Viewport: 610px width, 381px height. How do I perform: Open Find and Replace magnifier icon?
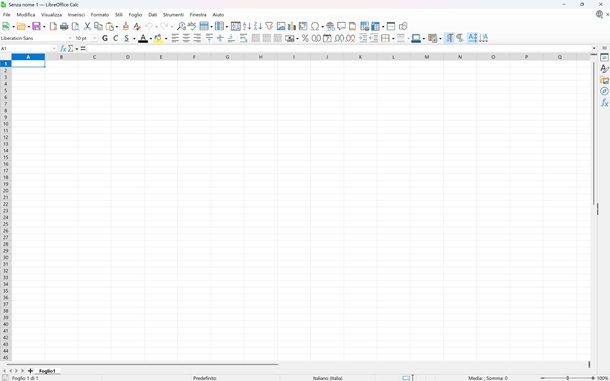tap(181, 26)
